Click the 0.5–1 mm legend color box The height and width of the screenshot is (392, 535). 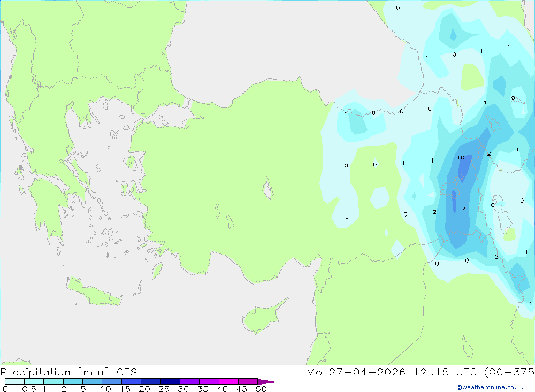pyautogui.click(x=34, y=381)
